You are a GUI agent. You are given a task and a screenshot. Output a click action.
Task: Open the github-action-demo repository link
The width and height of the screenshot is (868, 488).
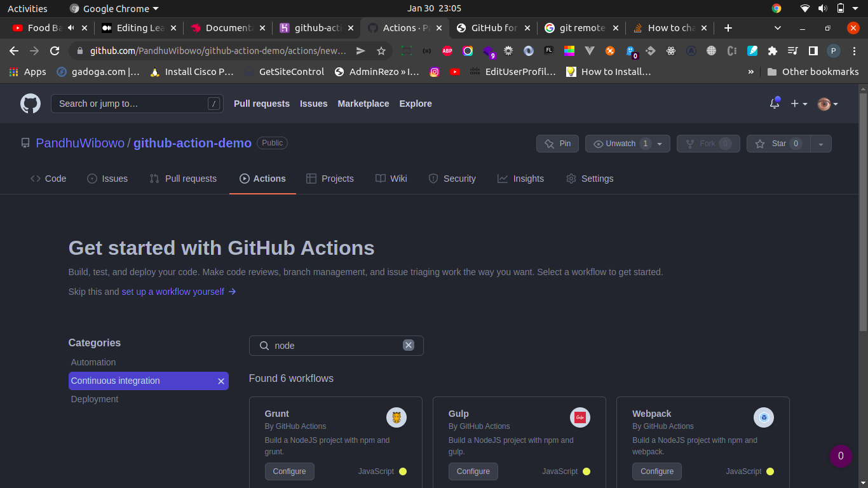pyautogui.click(x=193, y=143)
